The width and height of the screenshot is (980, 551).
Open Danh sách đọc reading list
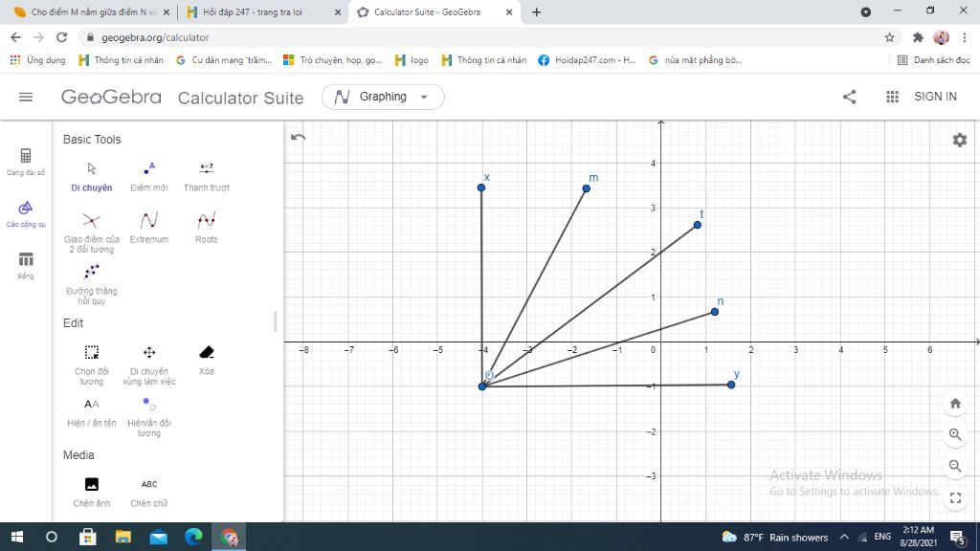click(934, 60)
